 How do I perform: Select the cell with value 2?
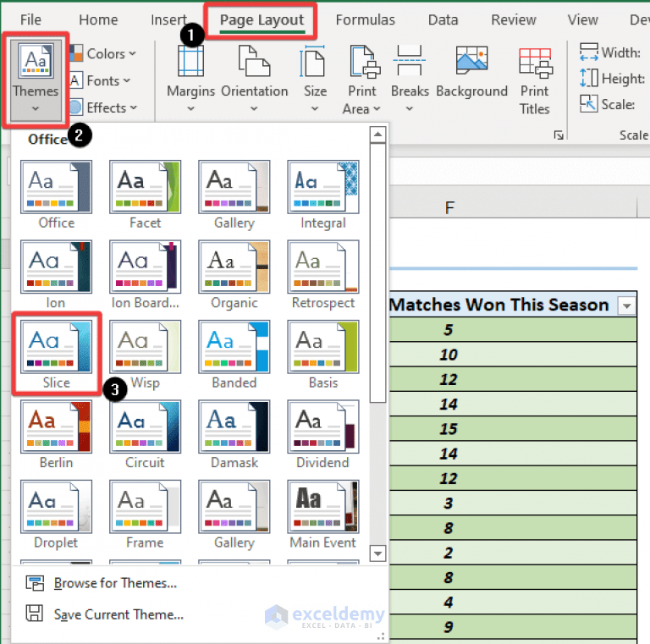coord(513,553)
